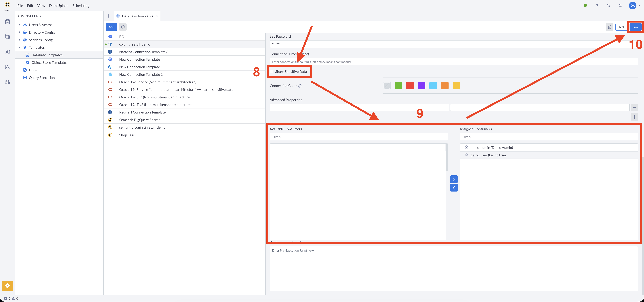Screen dimensions: 644x302
Task: Select no-color connection swatch
Action: pos(387,86)
